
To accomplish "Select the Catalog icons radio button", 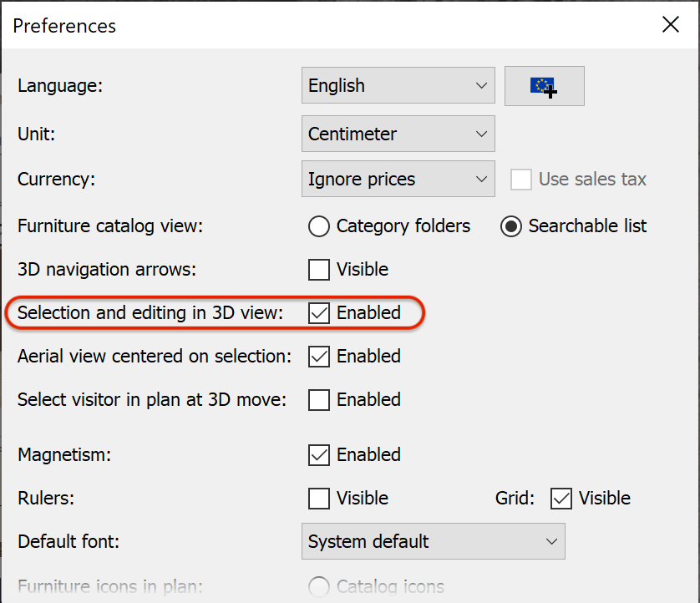I will pyautogui.click(x=318, y=587).
